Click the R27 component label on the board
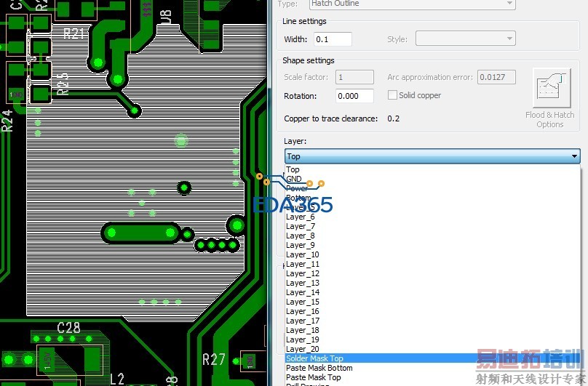The height and width of the screenshot is (386, 588). 214,359
